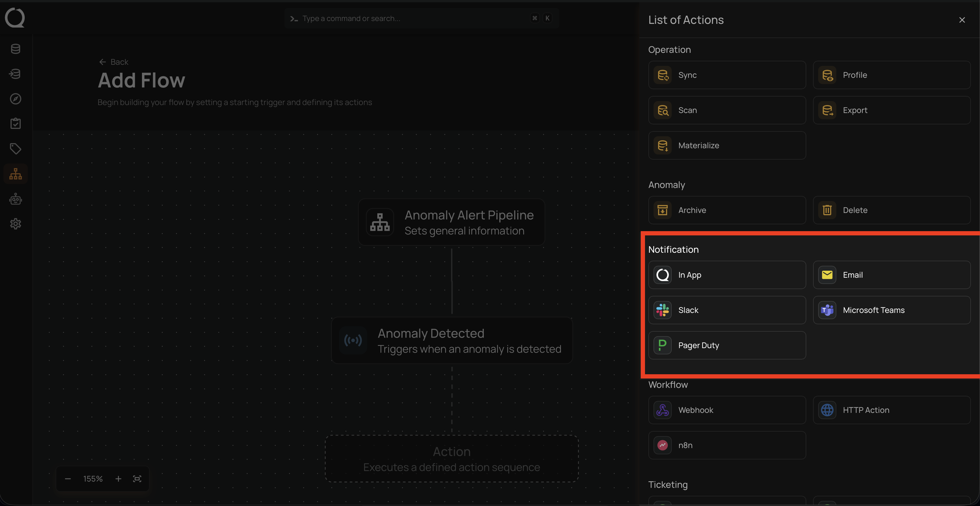Select the Anomaly Detected trigger node
Viewport: 980px width, 506px height.
(x=452, y=340)
